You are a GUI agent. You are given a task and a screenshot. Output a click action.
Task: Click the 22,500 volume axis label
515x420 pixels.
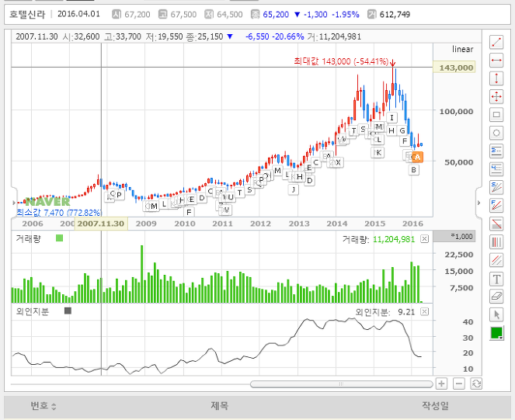(x=459, y=255)
